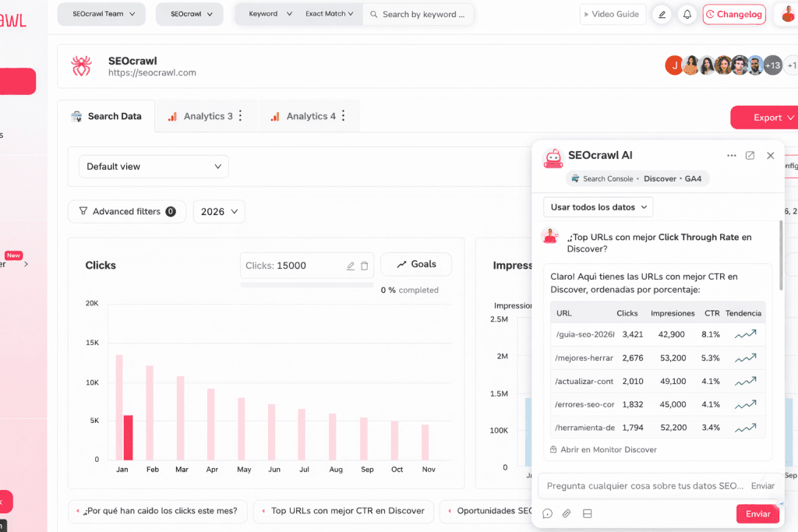Click the URL column header

click(564, 313)
